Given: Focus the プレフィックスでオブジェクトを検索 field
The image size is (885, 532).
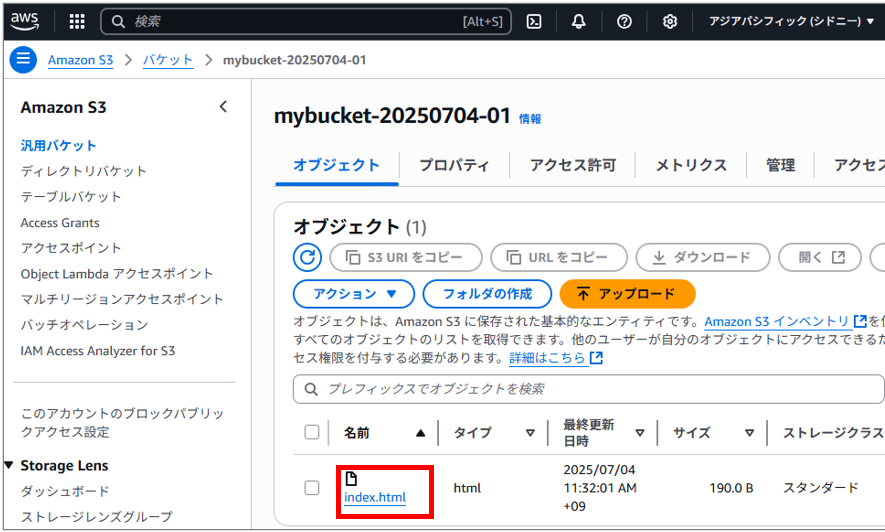Looking at the screenshot, I should pyautogui.click(x=588, y=389).
